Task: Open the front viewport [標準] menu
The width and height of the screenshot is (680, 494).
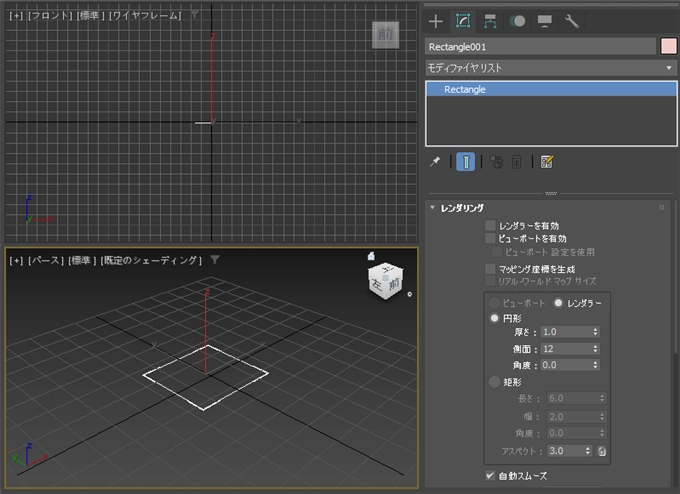Action: (x=91, y=16)
